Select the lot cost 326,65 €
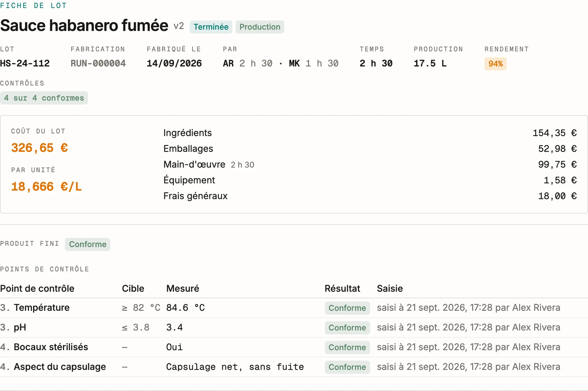The image size is (588, 391). point(39,148)
